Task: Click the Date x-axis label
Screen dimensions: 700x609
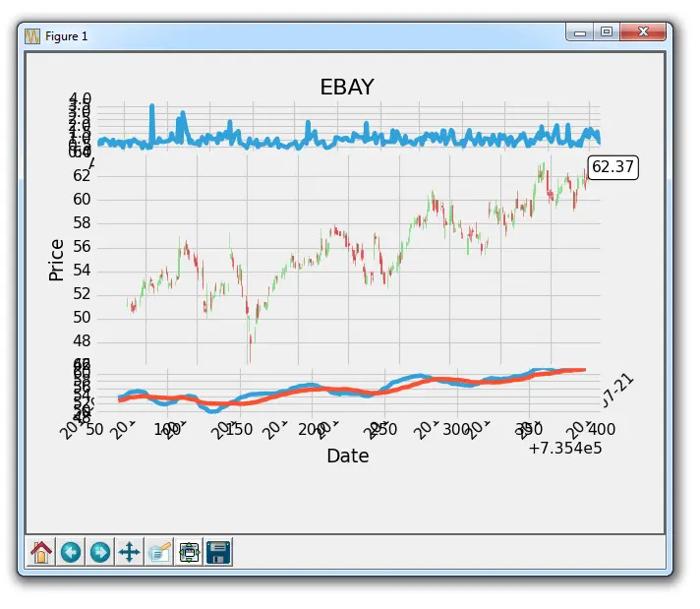Action: pos(348,456)
